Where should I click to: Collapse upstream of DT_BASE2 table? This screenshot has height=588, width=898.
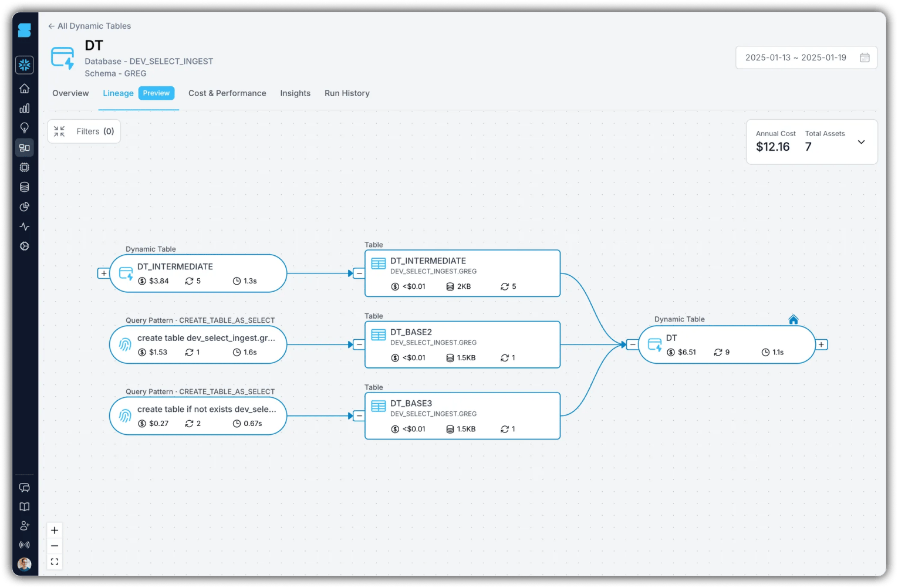[x=359, y=345]
